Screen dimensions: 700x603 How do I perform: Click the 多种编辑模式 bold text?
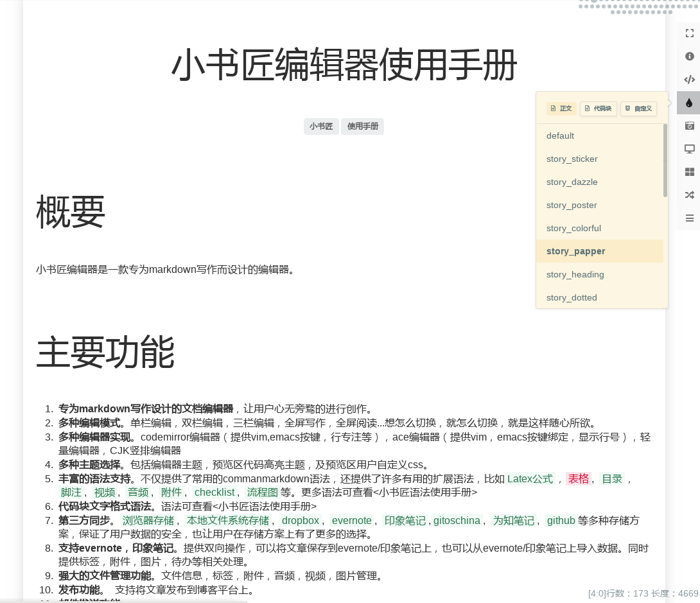pyautogui.click(x=89, y=423)
